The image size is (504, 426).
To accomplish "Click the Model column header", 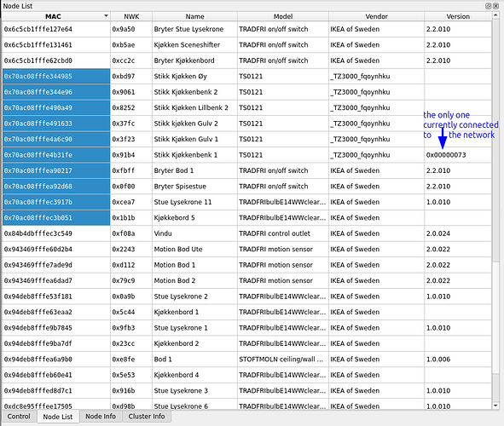I will 283,16.
